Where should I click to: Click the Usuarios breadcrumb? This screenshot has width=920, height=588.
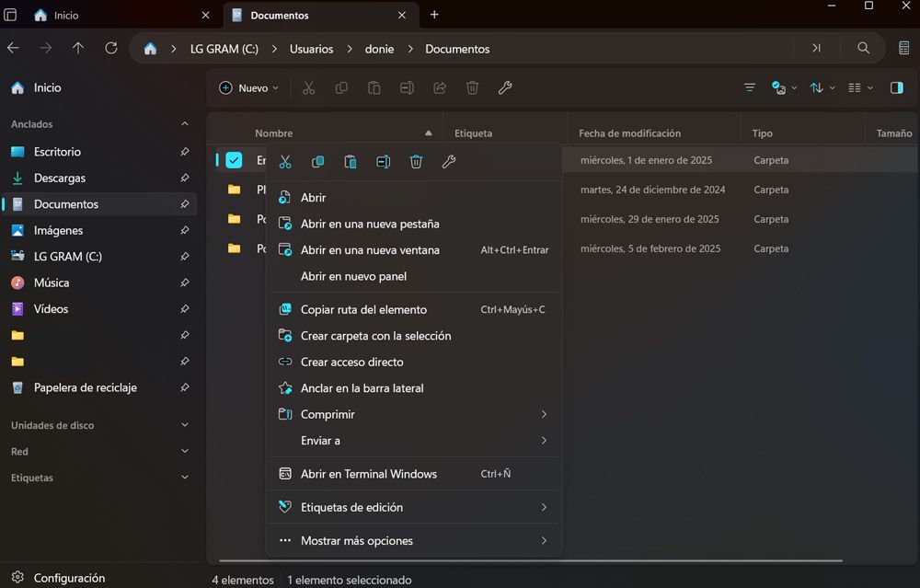click(311, 49)
